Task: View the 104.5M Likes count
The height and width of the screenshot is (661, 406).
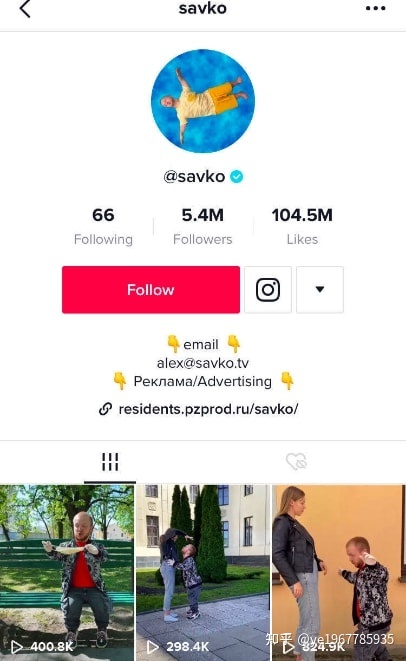Action: 302,226
